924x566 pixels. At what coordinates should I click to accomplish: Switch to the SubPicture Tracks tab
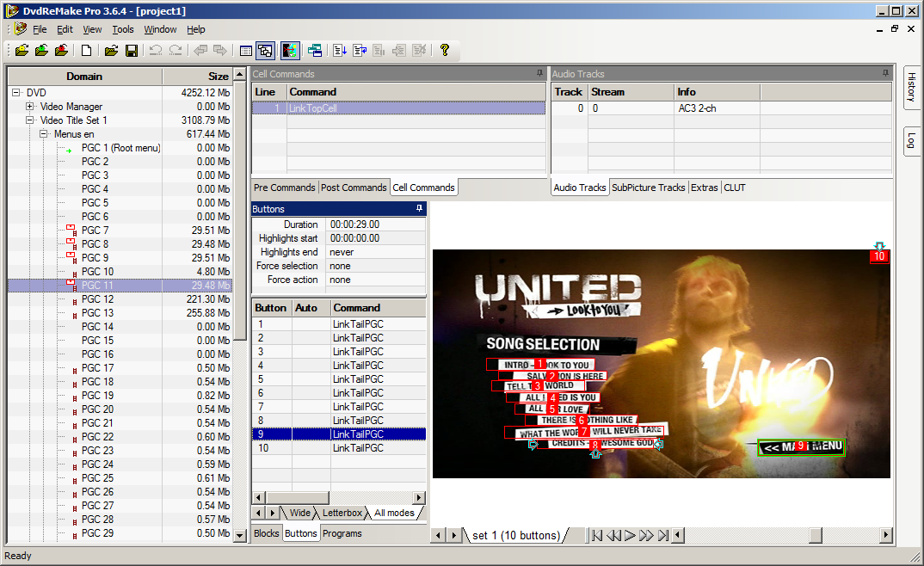coord(648,188)
